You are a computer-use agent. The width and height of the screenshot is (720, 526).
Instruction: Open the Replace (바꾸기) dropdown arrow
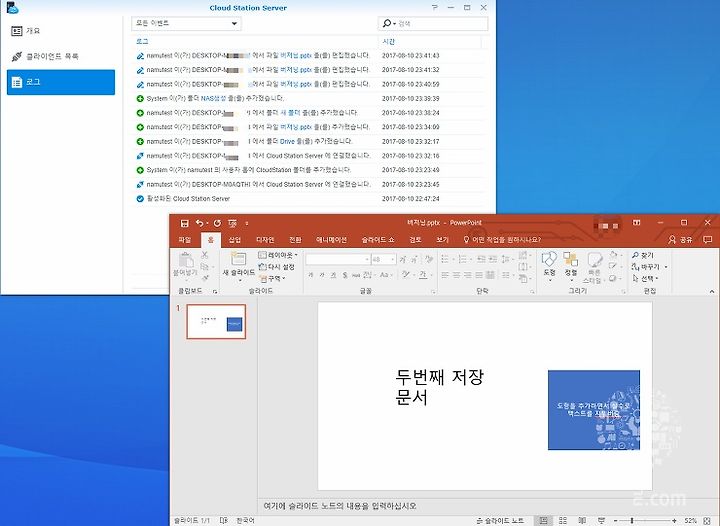coord(666,267)
